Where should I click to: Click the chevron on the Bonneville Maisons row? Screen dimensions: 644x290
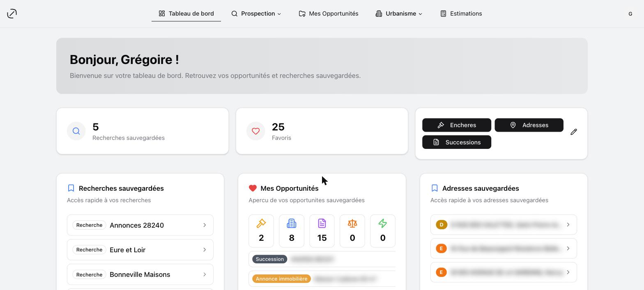205,274
